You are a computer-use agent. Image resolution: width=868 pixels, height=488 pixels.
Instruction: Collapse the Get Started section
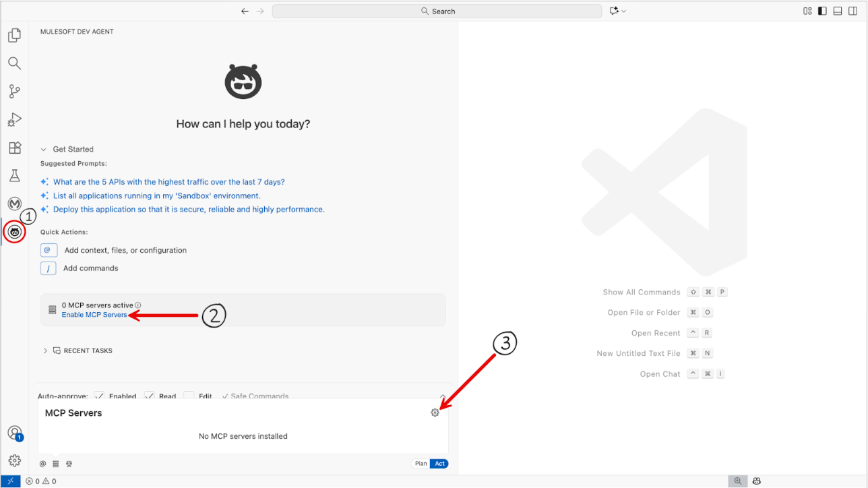click(x=44, y=150)
